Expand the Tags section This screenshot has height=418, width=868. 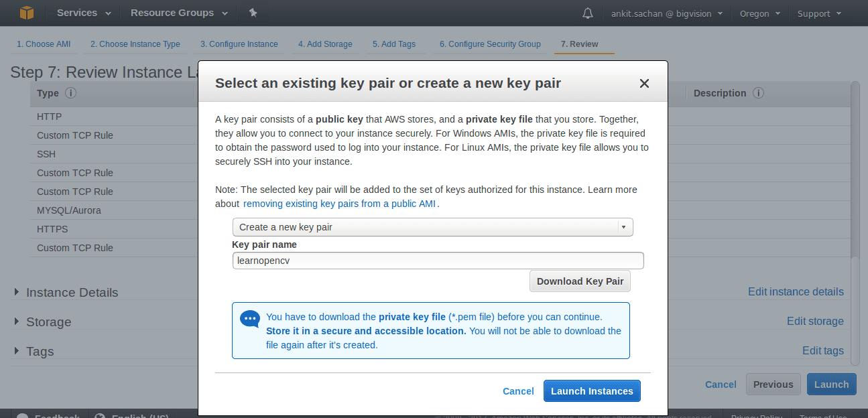coord(34,352)
